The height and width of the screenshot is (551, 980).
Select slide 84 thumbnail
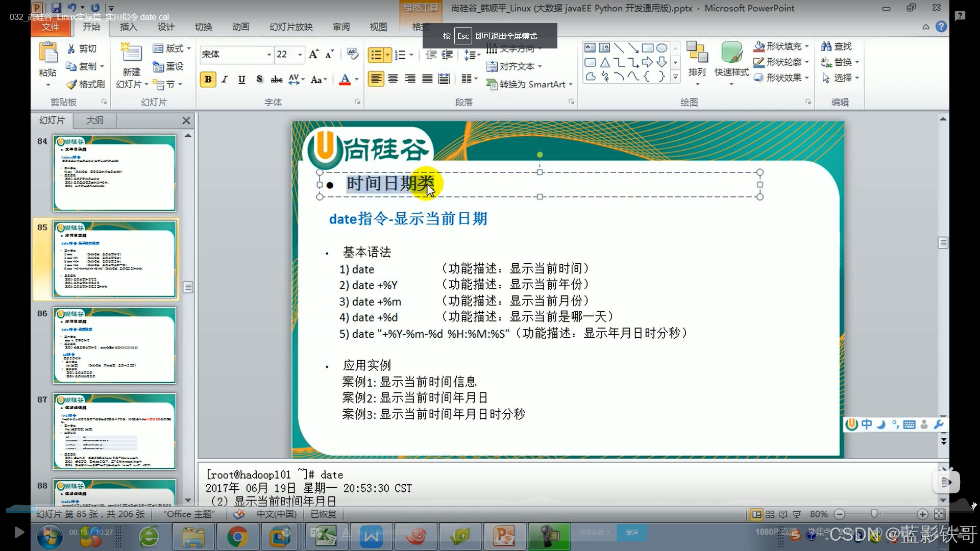114,173
